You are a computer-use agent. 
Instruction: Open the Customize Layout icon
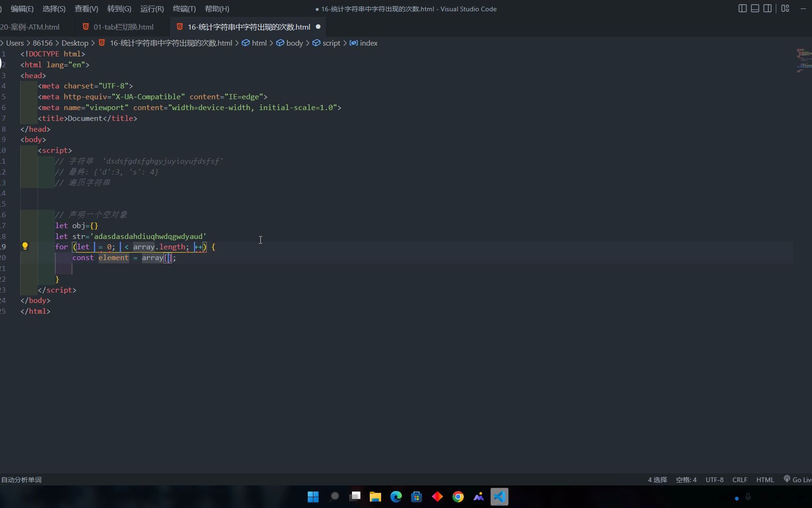tap(785, 8)
